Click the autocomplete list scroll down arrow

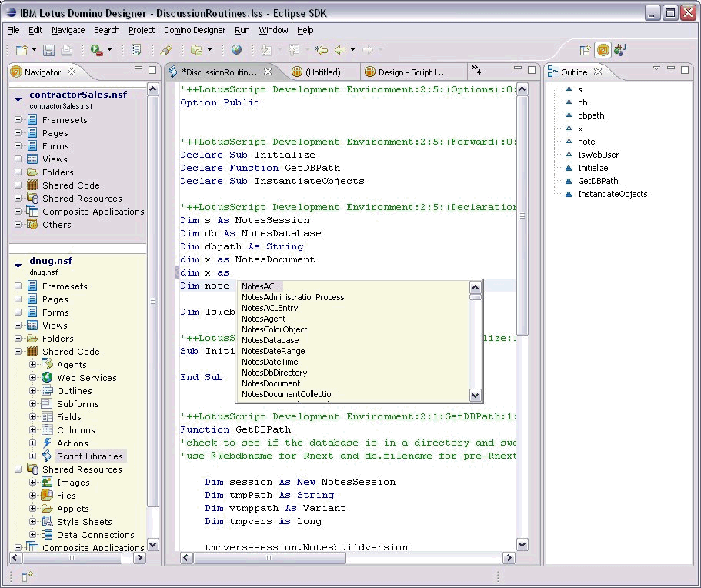point(476,395)
